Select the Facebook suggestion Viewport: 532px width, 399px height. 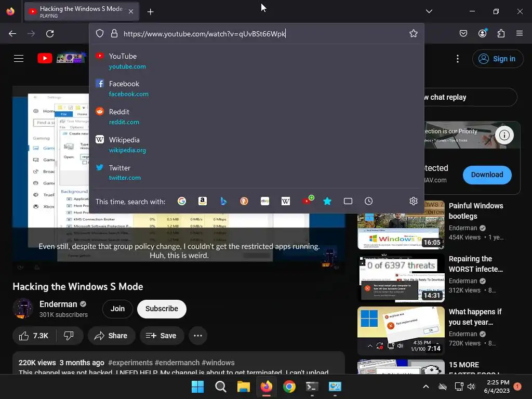pos(257,88)
